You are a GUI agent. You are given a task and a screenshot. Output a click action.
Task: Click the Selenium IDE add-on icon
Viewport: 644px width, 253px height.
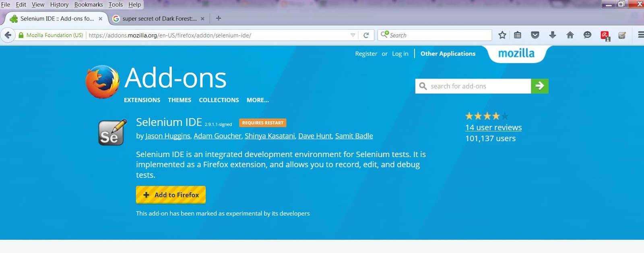(112, 132)
